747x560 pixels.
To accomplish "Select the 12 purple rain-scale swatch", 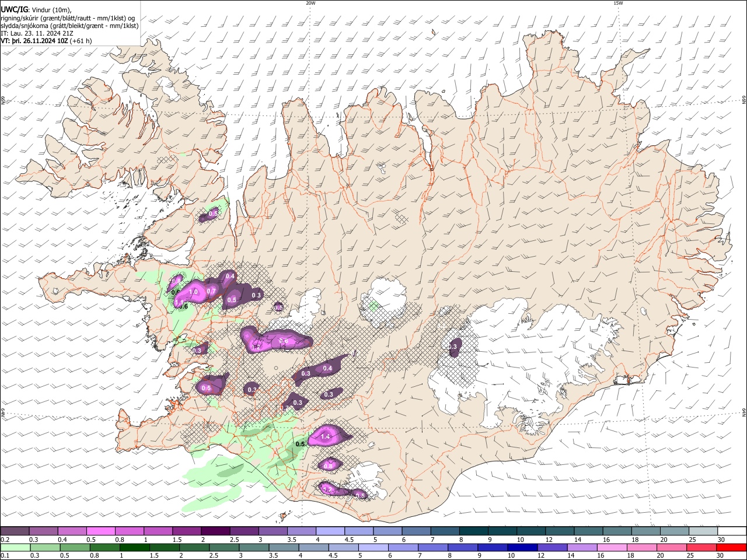I will point(553,547).
